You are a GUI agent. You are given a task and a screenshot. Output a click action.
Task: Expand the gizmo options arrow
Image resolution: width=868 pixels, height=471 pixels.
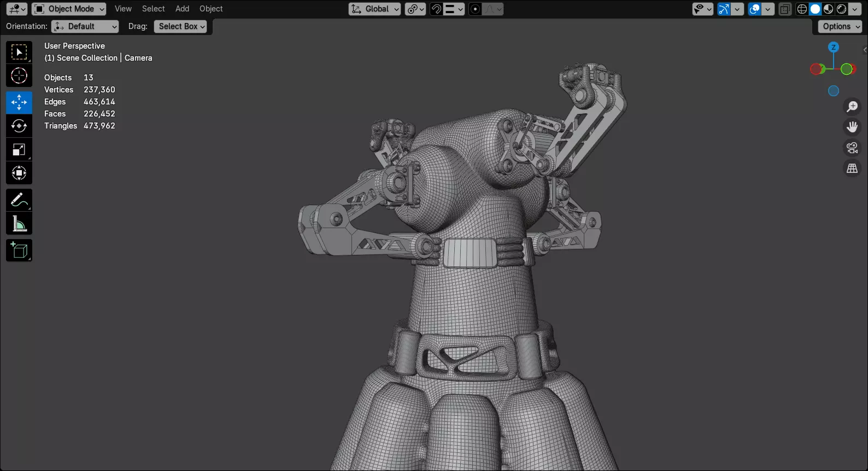737,9
